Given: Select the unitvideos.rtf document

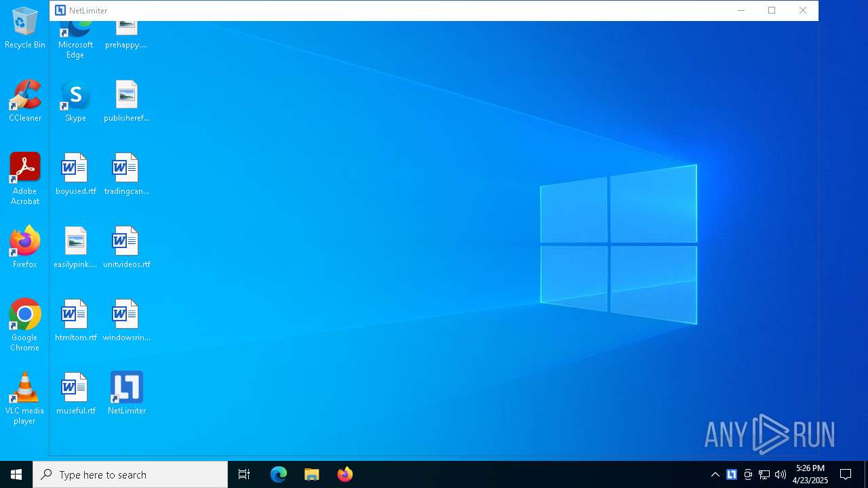Looking at the screenshot, I should coord(126,248).
